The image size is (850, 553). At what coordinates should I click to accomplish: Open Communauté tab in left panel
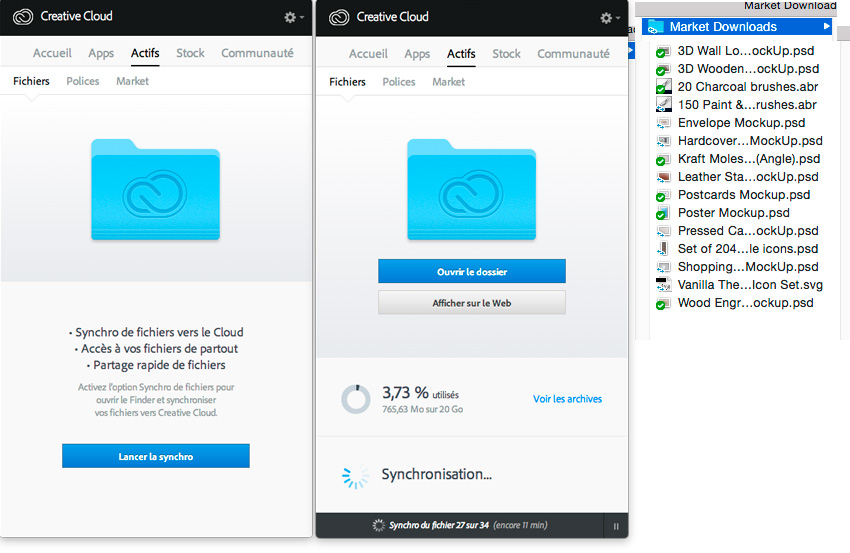257,53
